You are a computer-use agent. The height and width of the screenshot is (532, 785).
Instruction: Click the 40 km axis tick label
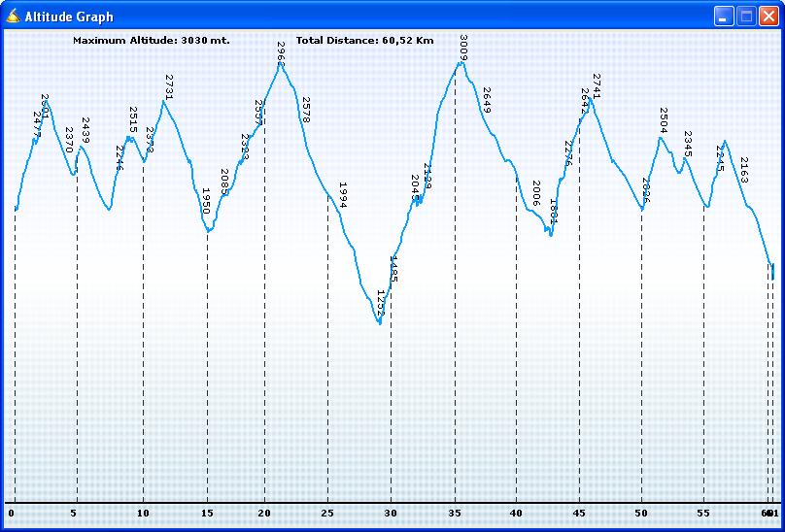516,513
